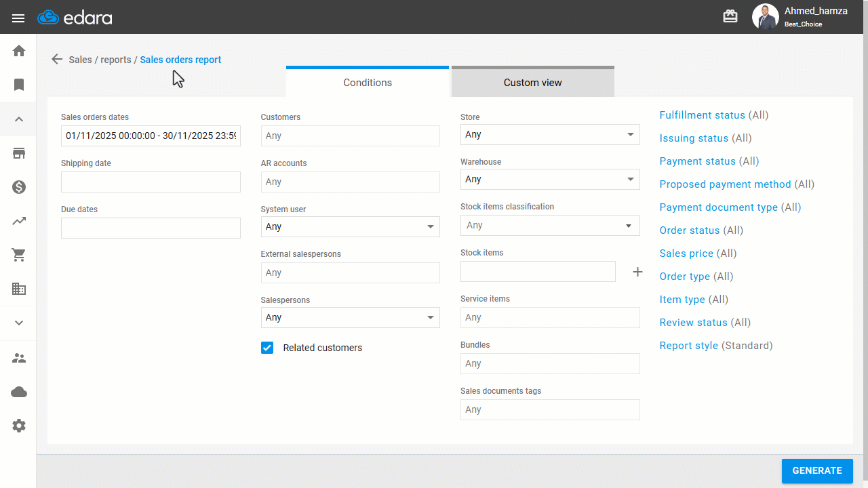Open the cloud sidebar icon
Viewport: 868px width, 488px height.
click(x=19, y=392)
